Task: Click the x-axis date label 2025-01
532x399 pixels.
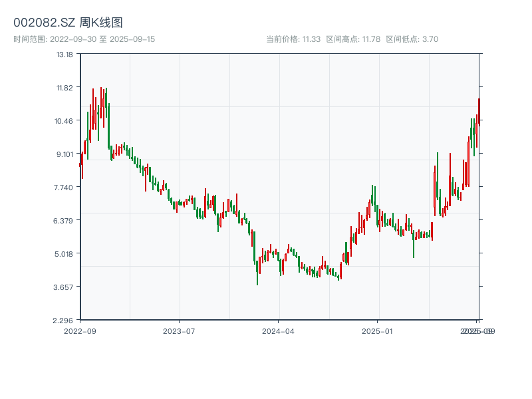Action: coord(377,331)
